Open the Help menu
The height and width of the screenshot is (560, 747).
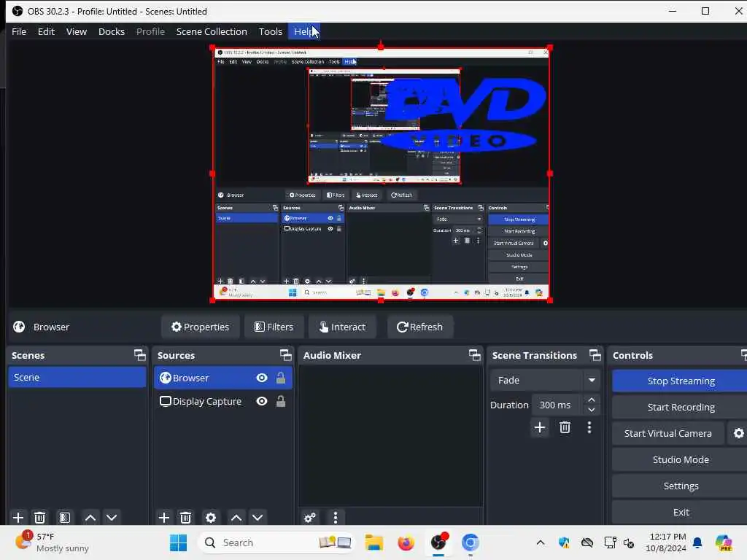coord(304,31)
